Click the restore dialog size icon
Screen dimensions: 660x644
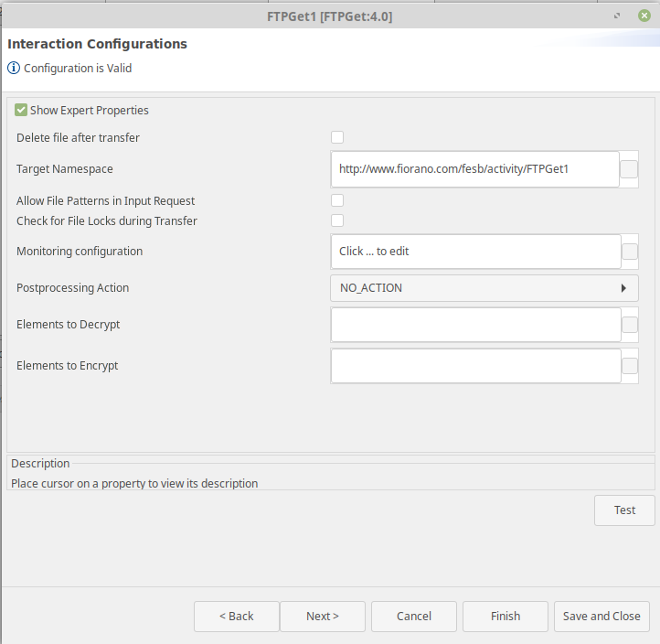tap(617, 16)
